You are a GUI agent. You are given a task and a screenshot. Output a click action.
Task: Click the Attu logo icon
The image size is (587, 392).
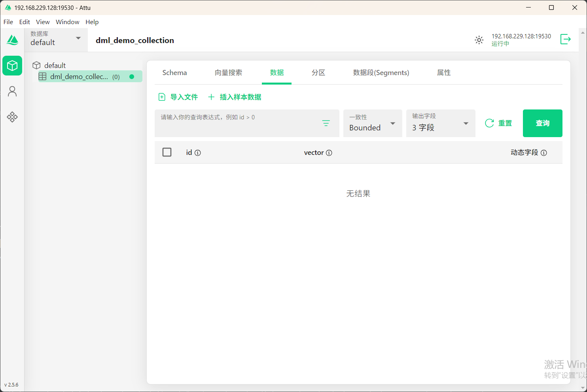point(12,40)
